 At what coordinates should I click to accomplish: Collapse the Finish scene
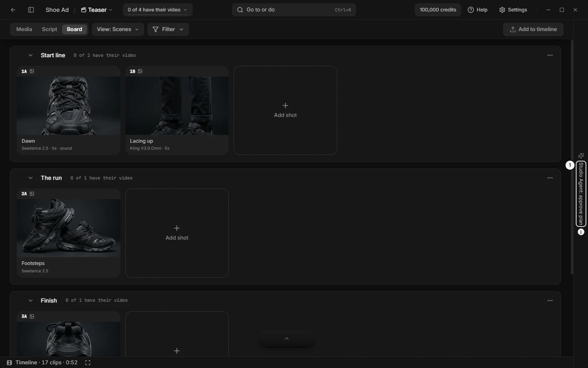(x=30, y=301)
